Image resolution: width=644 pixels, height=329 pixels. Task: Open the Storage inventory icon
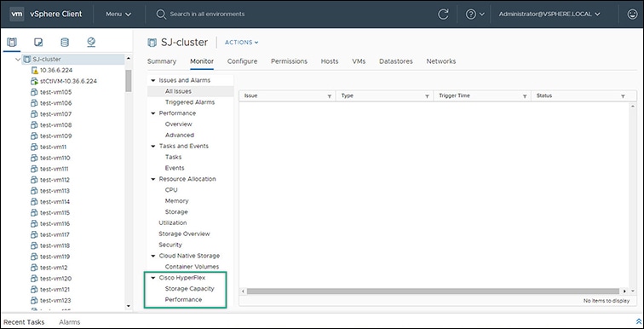coord(65,42)
